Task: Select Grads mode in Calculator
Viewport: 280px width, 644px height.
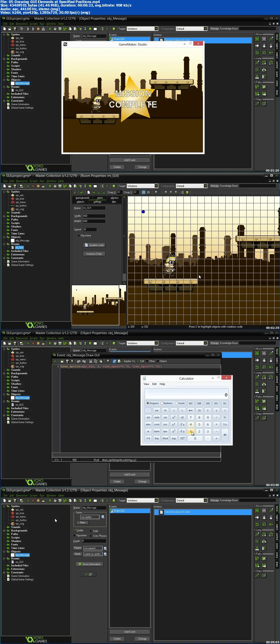Action: tap(176, 403)
